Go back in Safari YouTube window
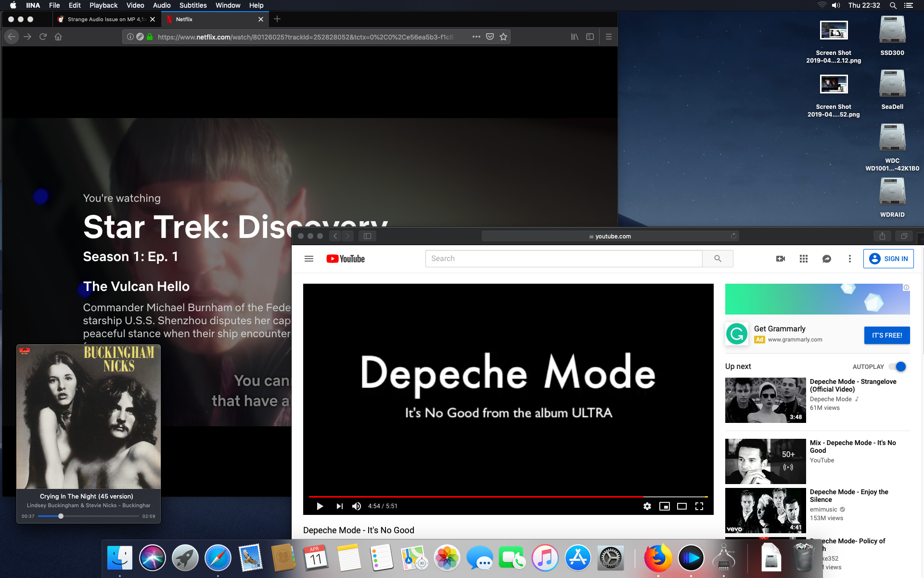 click(335, 236)
